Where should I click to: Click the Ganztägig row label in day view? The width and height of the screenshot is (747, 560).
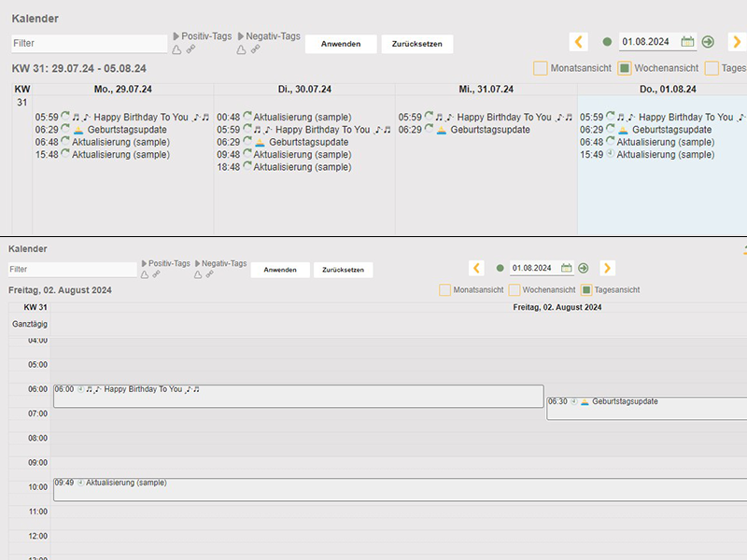click(x=30, y=324)
